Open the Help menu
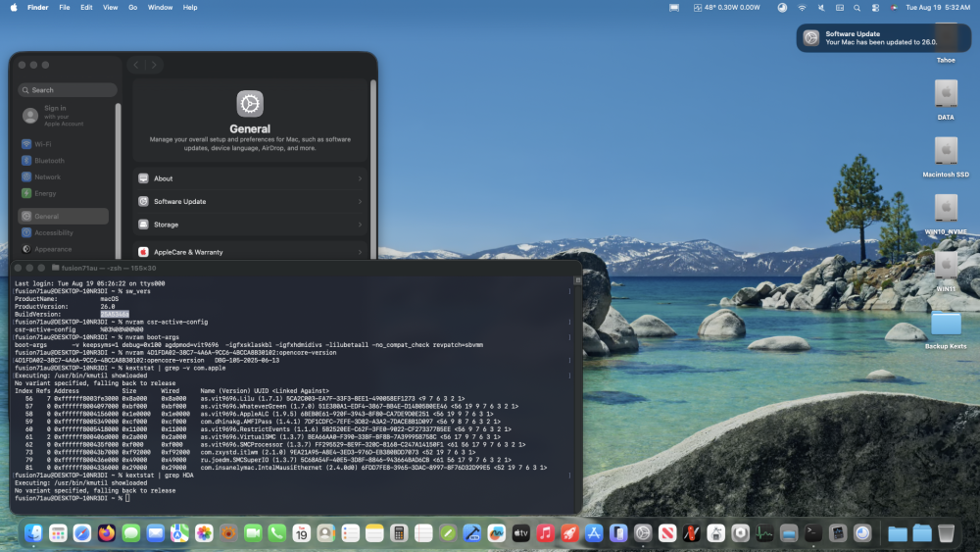 coord(190,8)
